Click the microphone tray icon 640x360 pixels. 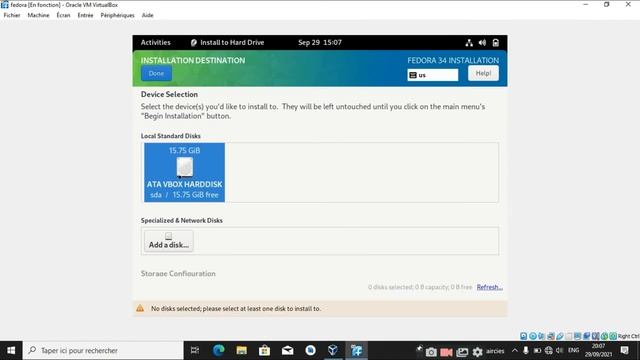(x=526, y=351)
